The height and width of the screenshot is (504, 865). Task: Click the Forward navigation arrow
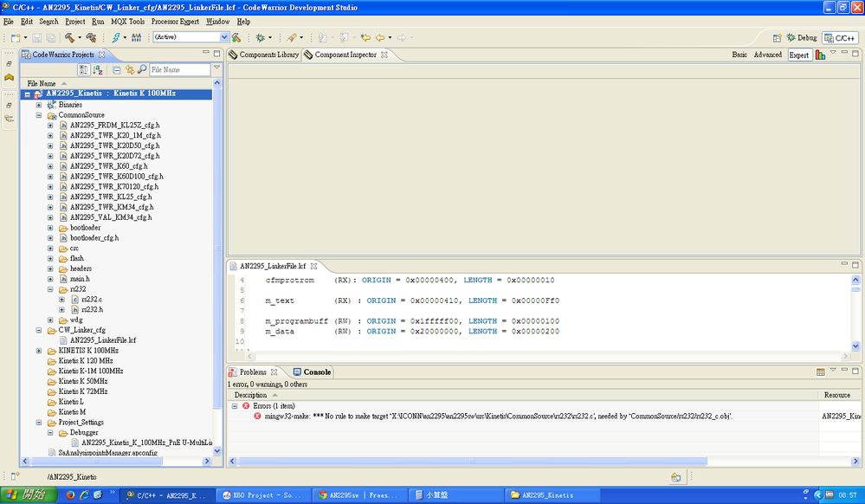tap(402, 37)
